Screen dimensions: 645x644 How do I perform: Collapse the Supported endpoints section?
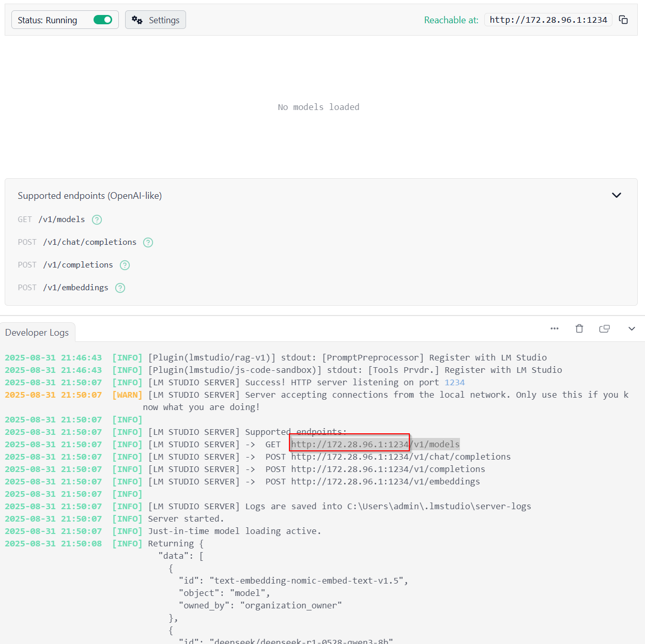pyautogui.click(x=617, y=195)
